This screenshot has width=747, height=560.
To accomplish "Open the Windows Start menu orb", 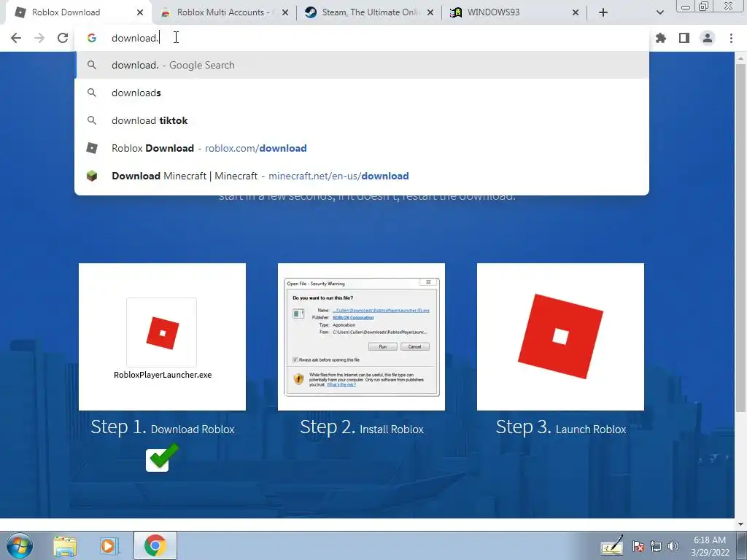I will click(20, 545).
